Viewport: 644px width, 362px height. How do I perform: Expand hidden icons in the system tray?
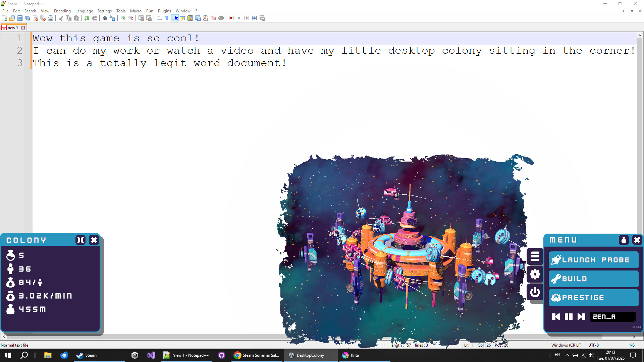click(567, 355)
